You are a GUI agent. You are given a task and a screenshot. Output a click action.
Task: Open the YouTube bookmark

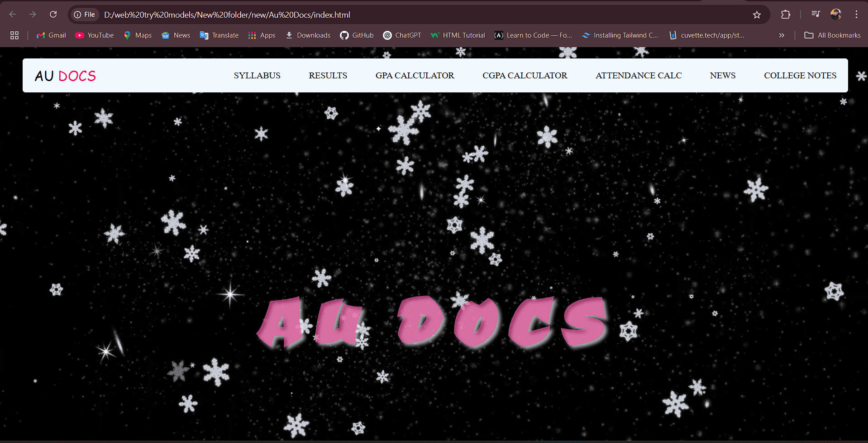95,35
